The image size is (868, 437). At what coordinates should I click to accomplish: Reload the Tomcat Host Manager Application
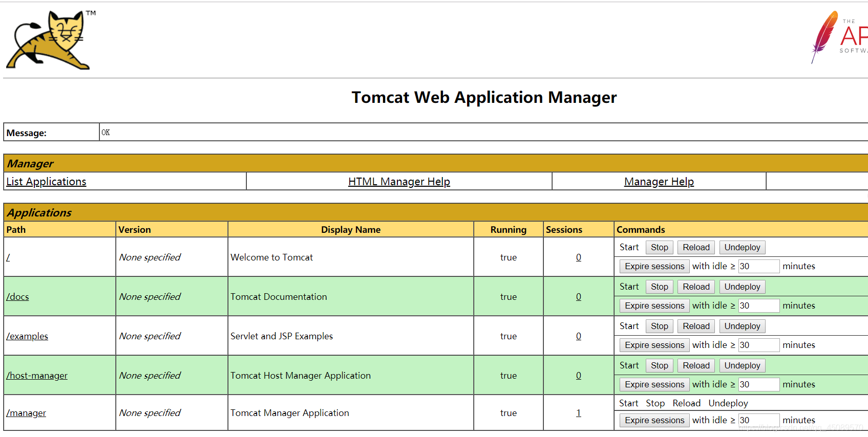click(696, 366)
